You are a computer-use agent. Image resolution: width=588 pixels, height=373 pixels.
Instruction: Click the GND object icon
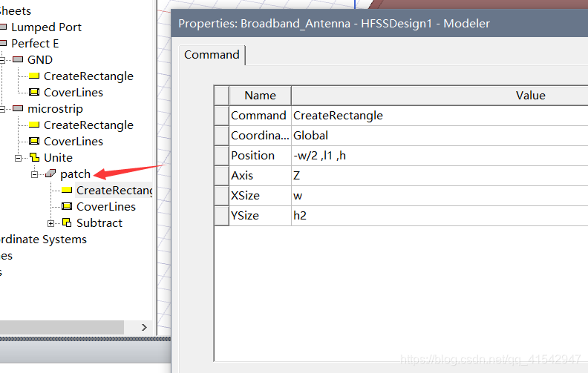tap(18, 59)
